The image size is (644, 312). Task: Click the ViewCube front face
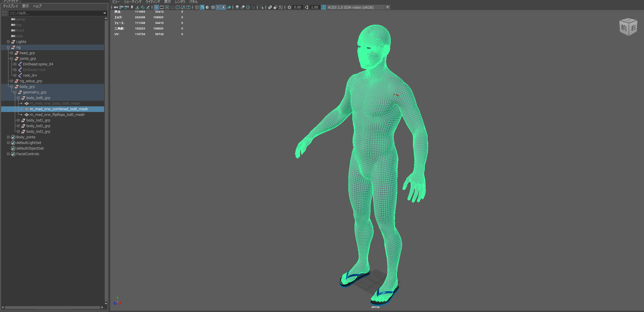624,28
